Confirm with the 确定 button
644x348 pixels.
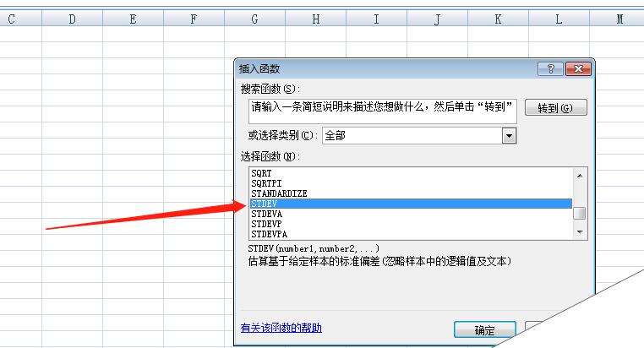(484, 330)
